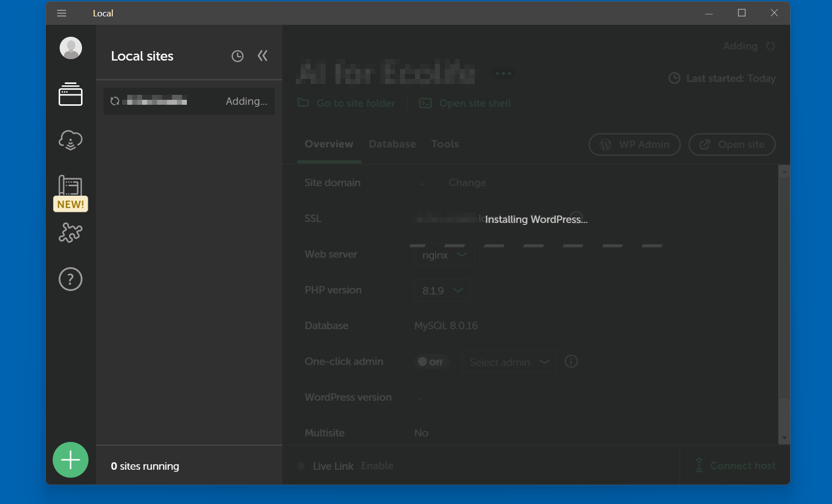This screenshot has height=504, width=832.
Task: Switch to the Overview tab
Action: pos(329,144)
